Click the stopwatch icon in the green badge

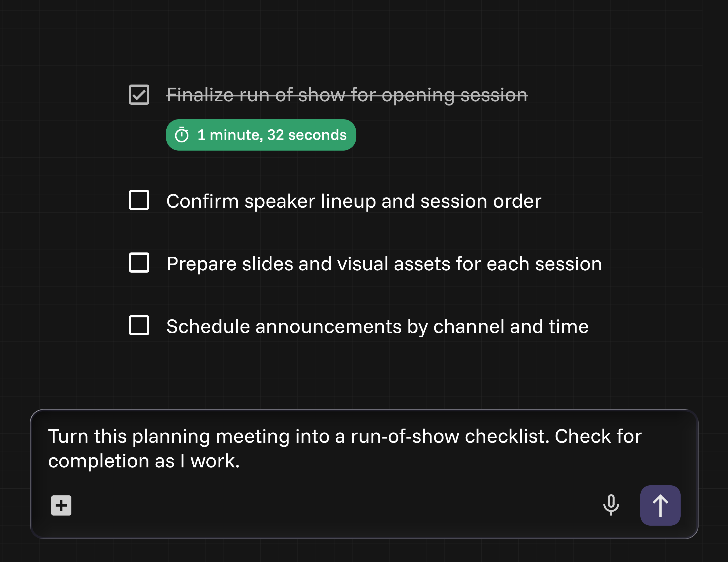[x=182, y=135]
